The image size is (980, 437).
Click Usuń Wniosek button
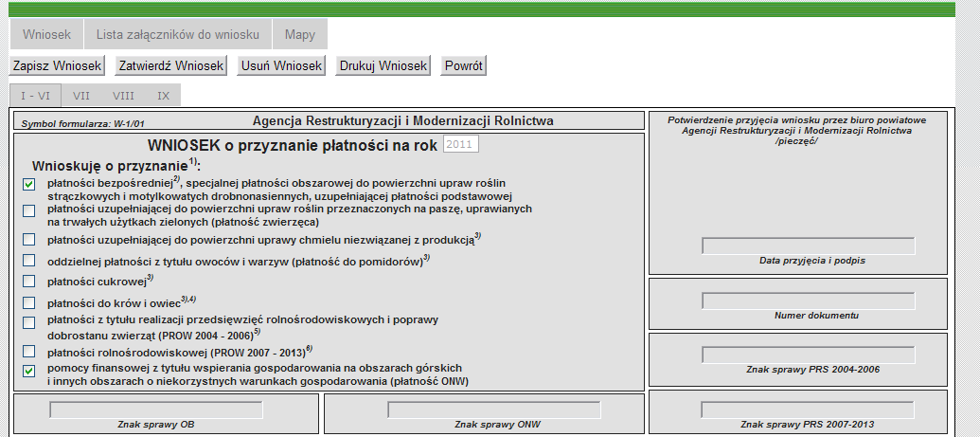[x=281, y=65]
